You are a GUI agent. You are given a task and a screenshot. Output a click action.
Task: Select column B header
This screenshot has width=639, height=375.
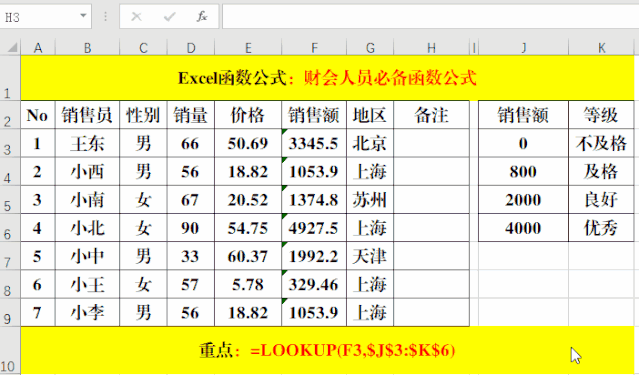click(87, 48)
